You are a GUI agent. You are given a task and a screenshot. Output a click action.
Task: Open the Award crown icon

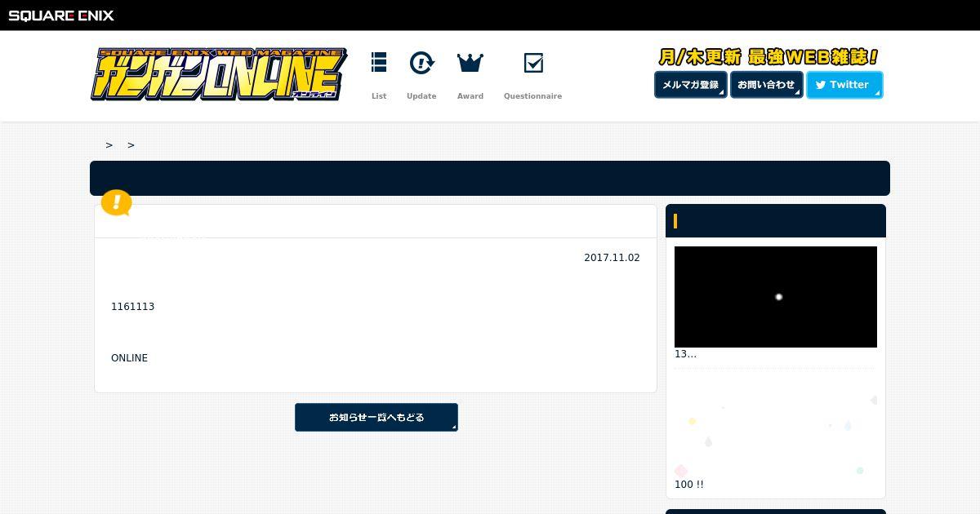[470, 63]
